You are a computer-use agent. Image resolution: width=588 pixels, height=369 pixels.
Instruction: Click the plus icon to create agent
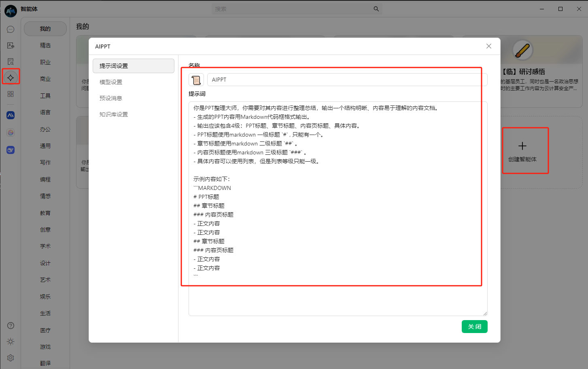(x=522, y=146)
